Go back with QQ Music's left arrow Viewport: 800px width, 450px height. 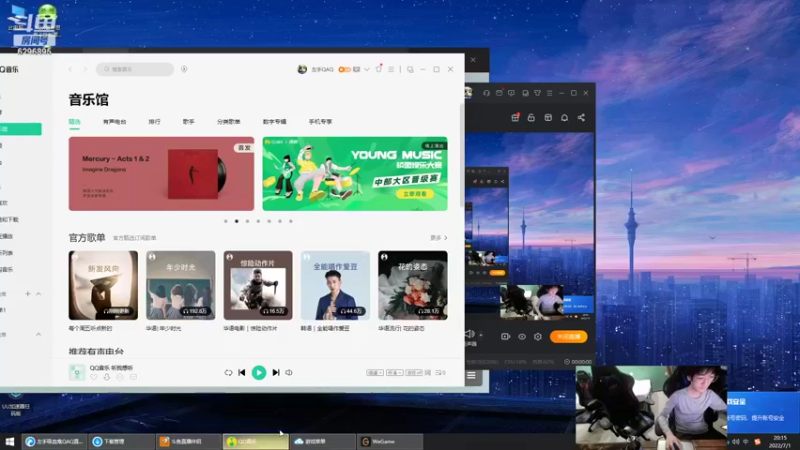click(x=70, y=69)
